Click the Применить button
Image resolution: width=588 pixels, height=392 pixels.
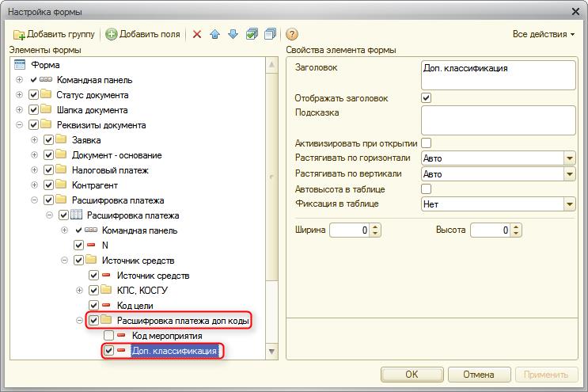546,375
